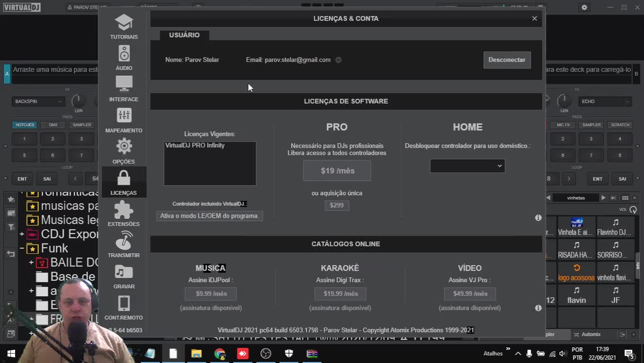The width and height of the screenshot is (644, 363).
Task: Click left deck ENT loop-in button
Action: click(22, 179)
